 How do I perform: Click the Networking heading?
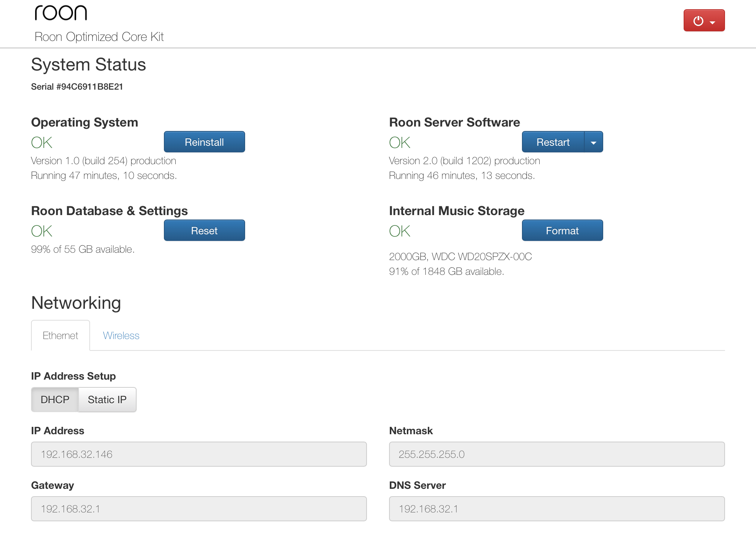tap(76, 303)
